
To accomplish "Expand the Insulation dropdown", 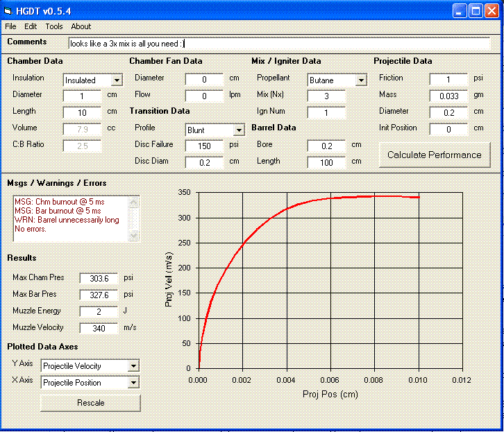I will [117, 80].
